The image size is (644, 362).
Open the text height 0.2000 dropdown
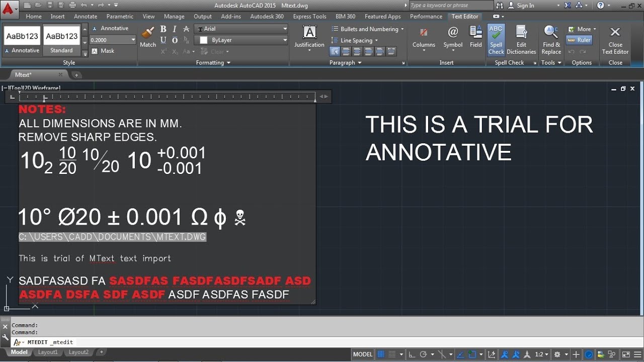click(x=113, y=40)
